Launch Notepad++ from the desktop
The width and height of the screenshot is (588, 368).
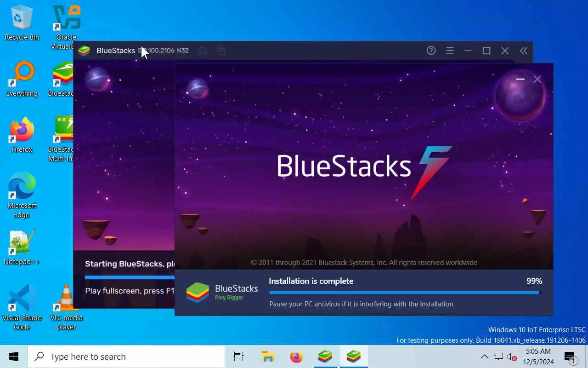click(x=22, y=247)
